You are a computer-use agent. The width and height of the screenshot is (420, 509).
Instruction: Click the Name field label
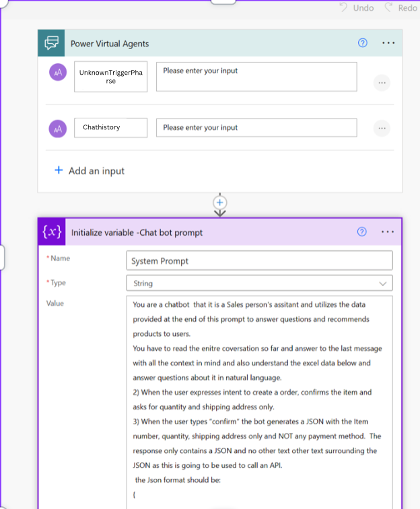[x=60, y=259]
